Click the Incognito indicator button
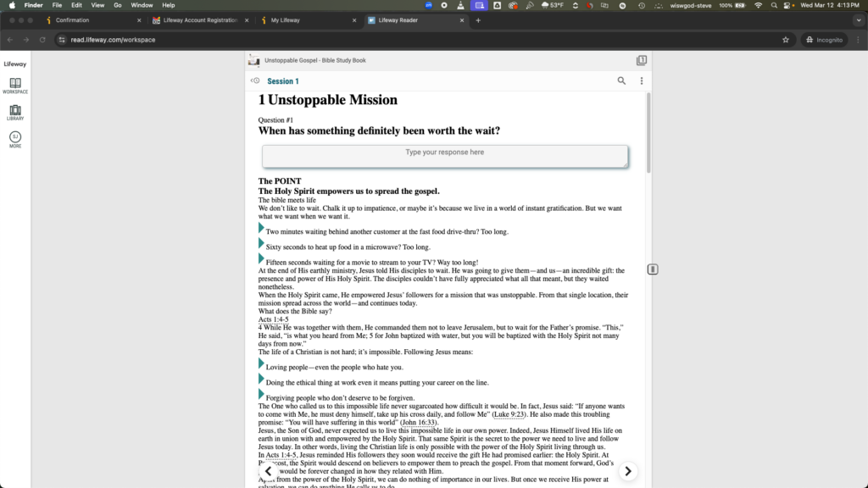This screenshot has width=868, height=488. coord(824,40)
